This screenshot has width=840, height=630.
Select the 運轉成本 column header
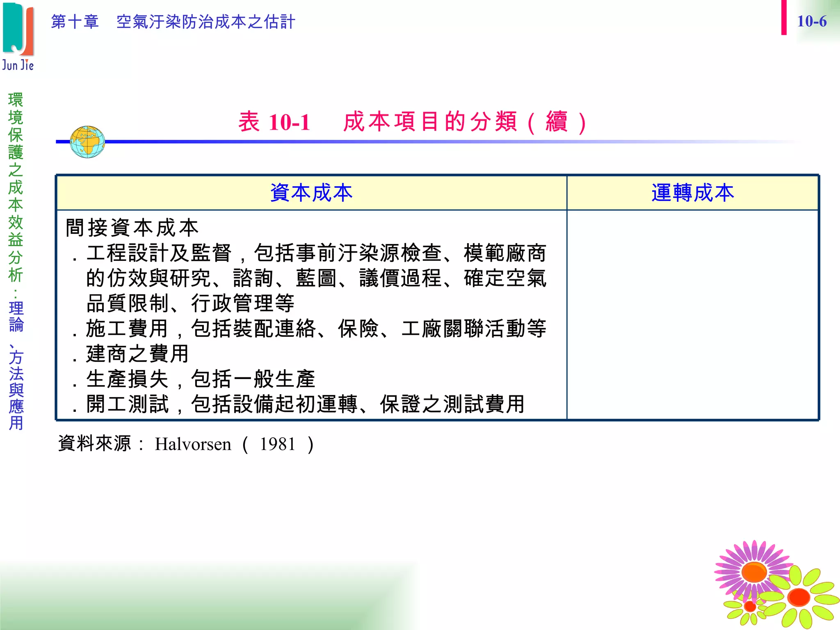[x=692, y=193]
